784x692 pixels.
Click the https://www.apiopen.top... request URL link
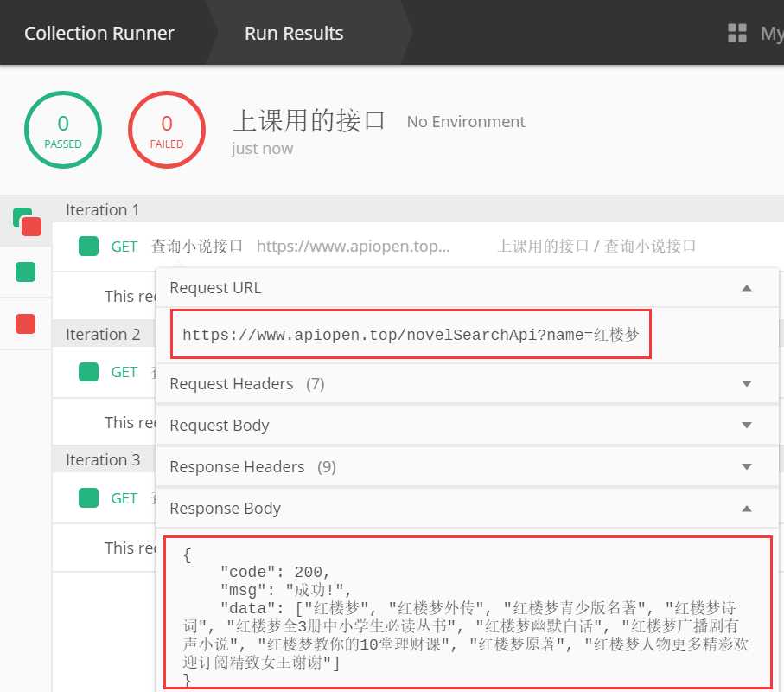click(x=353, y=247)
